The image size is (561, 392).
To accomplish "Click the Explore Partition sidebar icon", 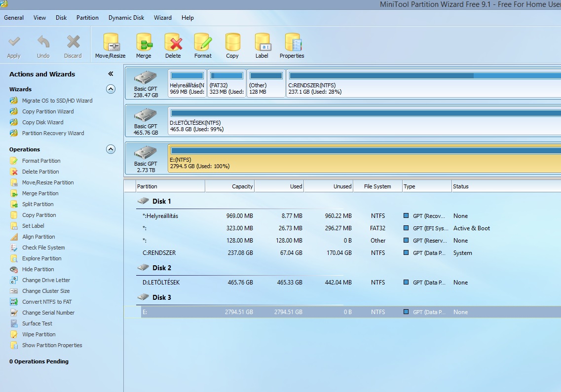I will 14,258.
